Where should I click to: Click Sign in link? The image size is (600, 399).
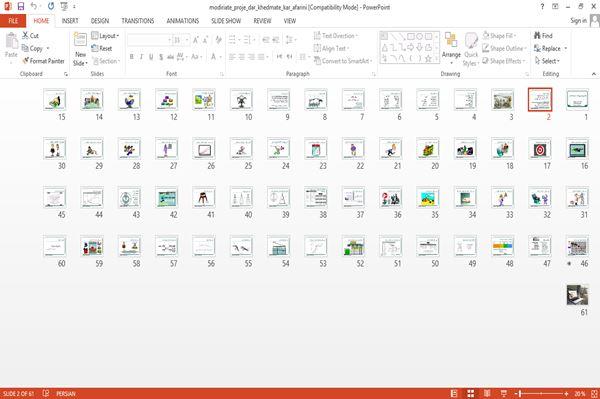pyautogui.click(x=578, y=21)
